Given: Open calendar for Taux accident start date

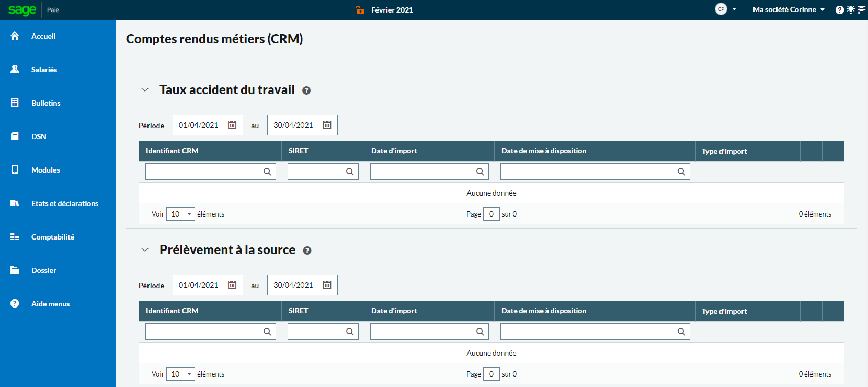Looking at the screenshot, I should (232, 125).
